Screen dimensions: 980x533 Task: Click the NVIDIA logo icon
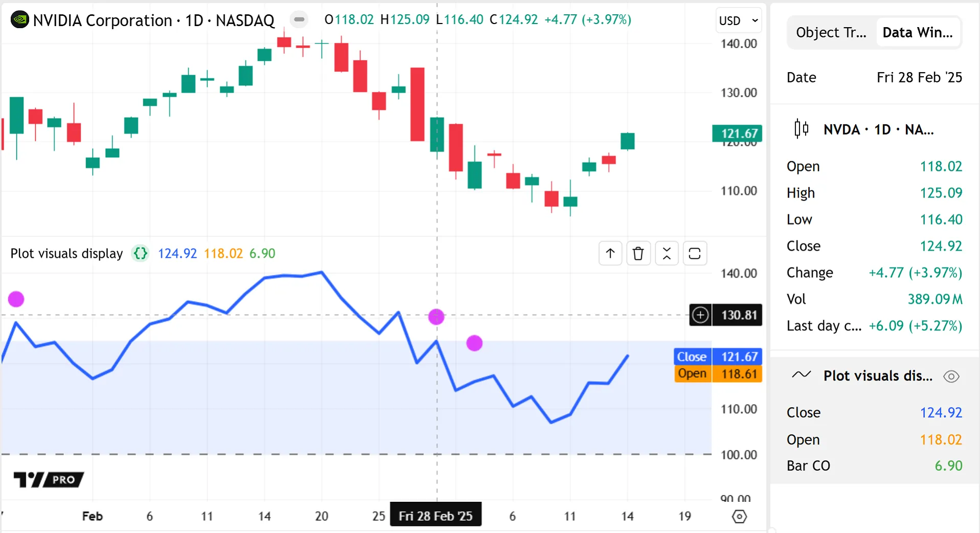click(x=19, y=20)
